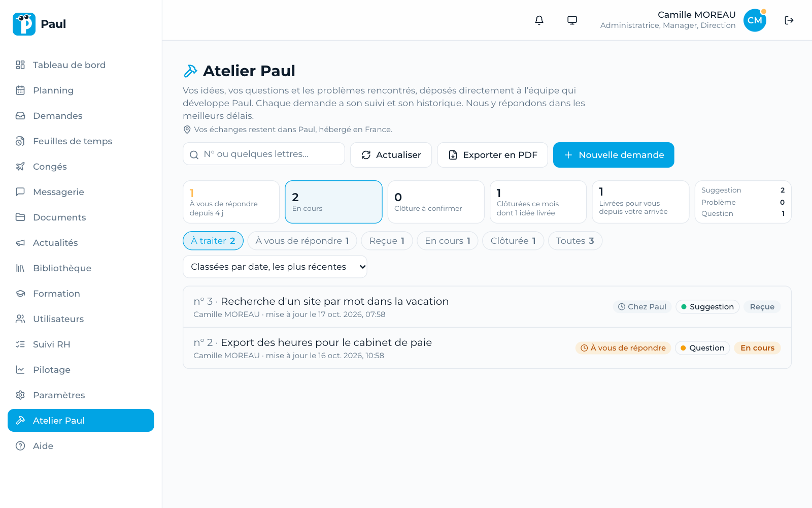Click the monitor display icon in header
Image resolution: width=812 pixels, height=508 pixels.
572,20
